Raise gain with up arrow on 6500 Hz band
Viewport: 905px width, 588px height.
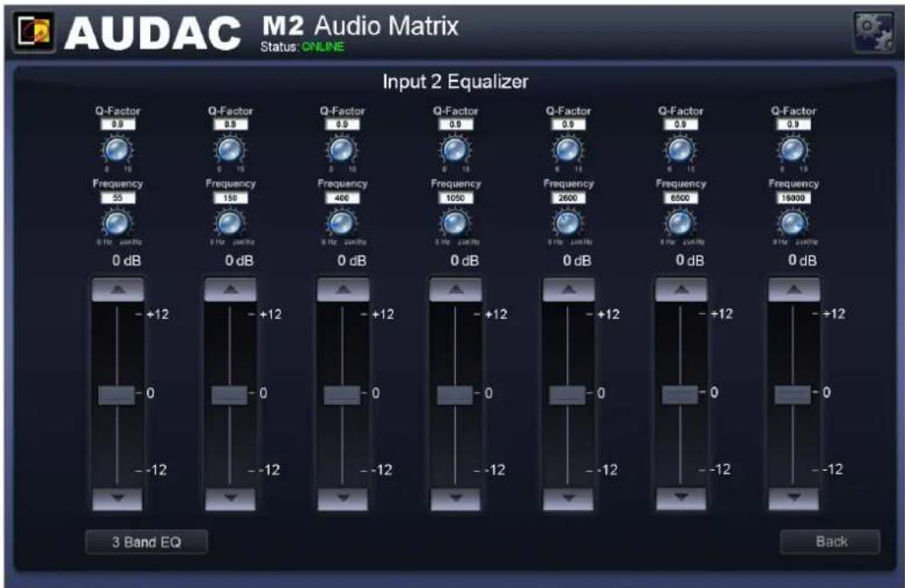(681, 290)
